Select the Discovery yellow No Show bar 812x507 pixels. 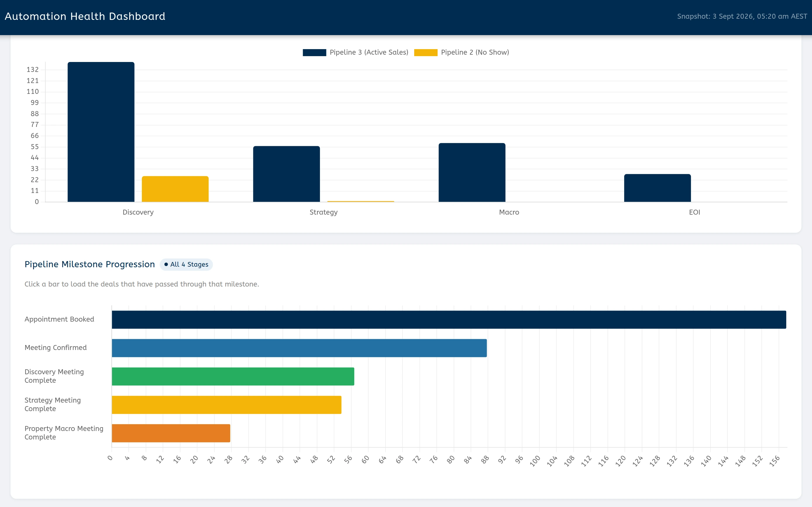[x=175, y=189]
